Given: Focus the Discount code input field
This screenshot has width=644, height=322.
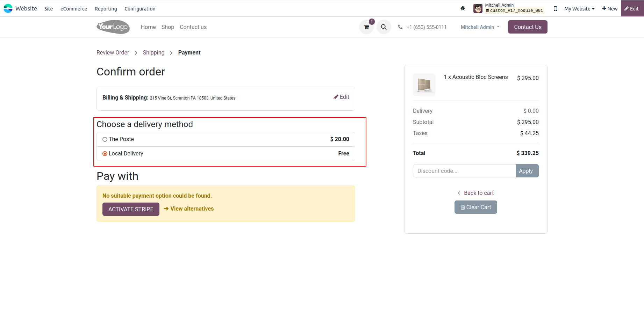Looking at the screenshot, I should coord(464,171).
